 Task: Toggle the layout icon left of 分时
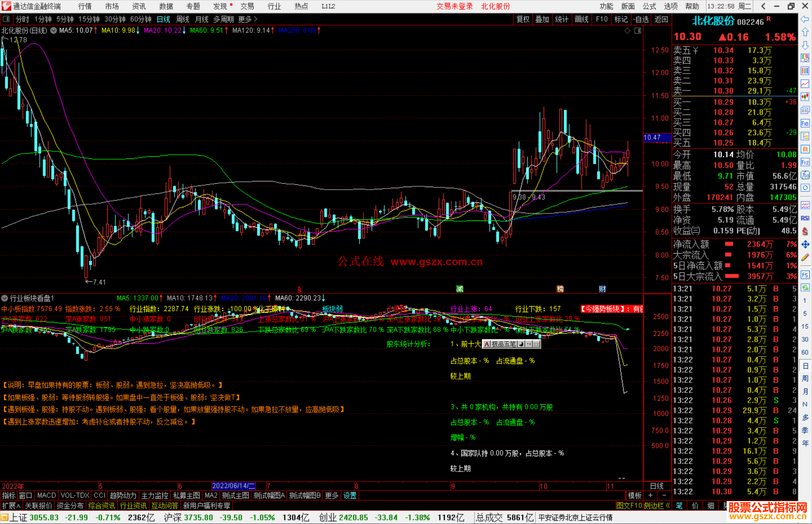(x=6, y=19)
